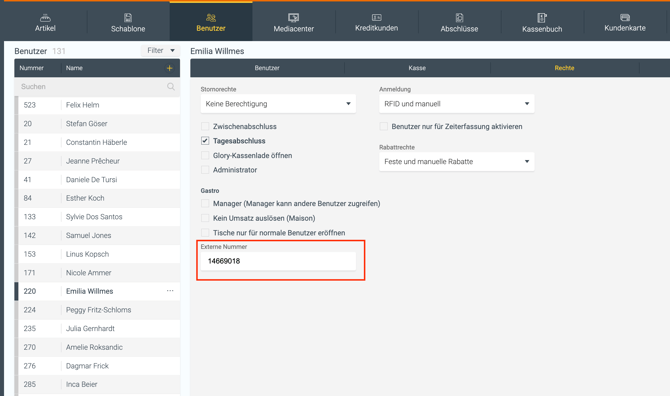Select user Amelie Roksandic

pos(97,347)
